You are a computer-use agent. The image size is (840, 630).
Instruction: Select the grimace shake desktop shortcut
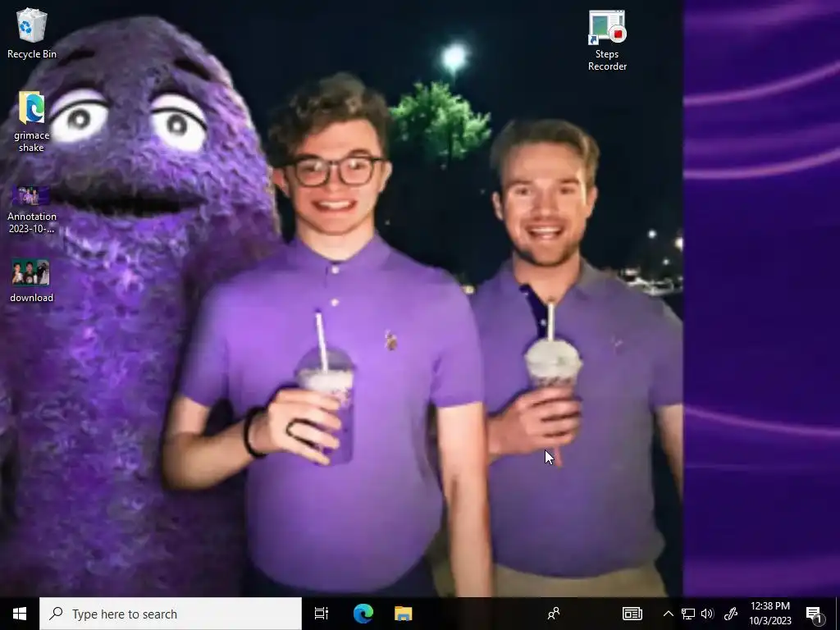[32, 121]
